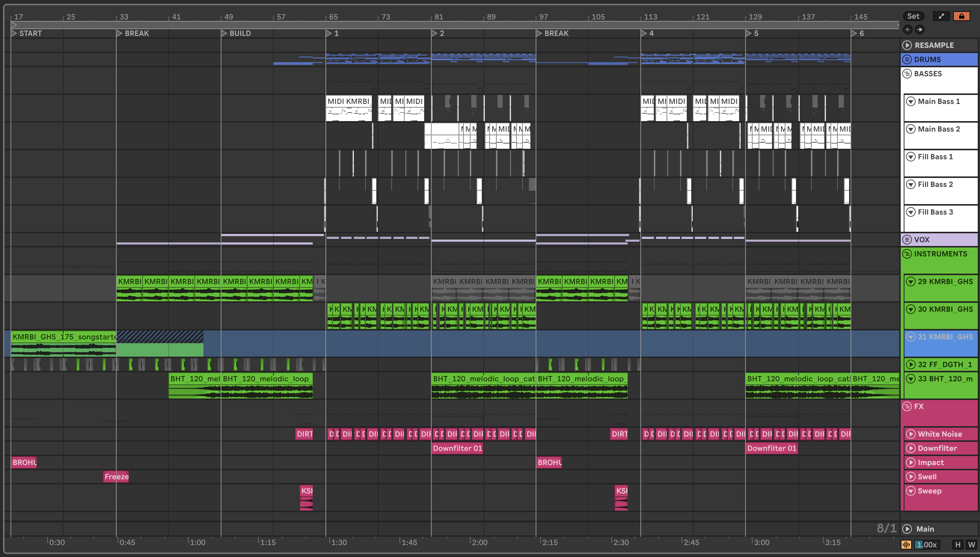Screen dimensions: 980x557
Task: Collapse the DRUMS group track
Action: [907, 59]
